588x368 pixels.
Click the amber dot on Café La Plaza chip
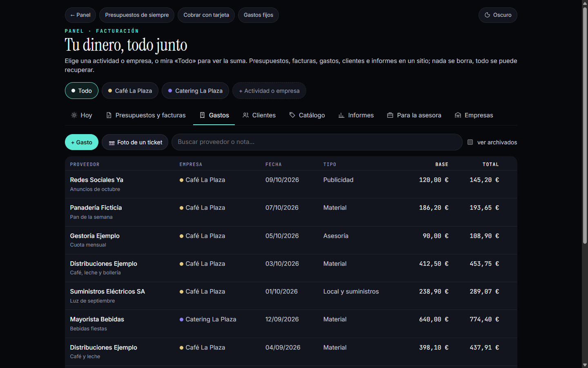pyautogui.click(x=110, y=91)
